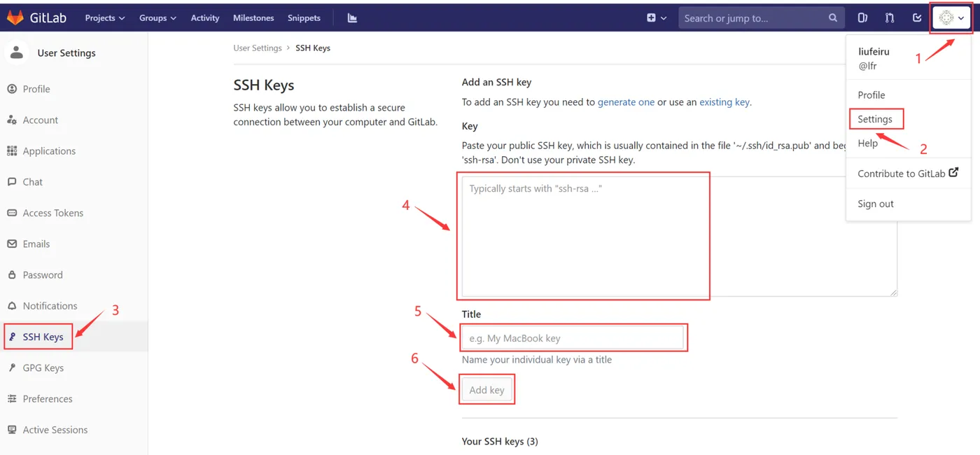Screen dimensions: 980x455
Task: Select Settings in the user dropdown menu
Action: click(875, 119)
